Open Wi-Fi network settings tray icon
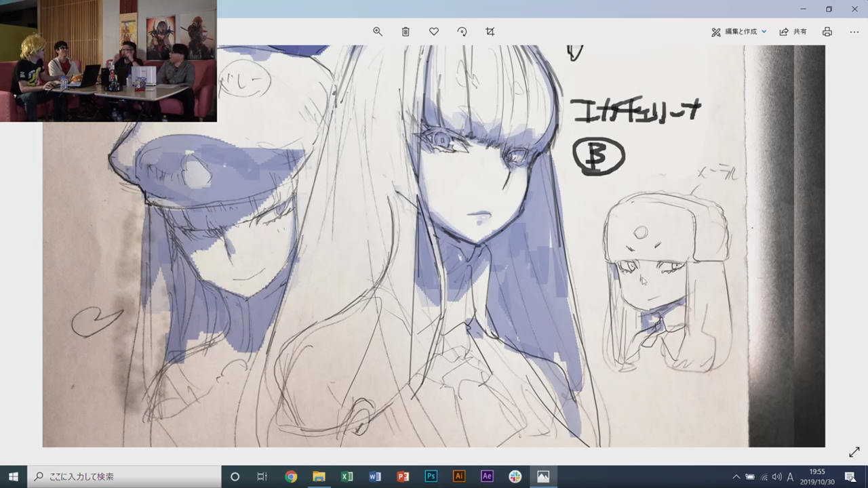The width and height of the screenshot is (868, 488). 764,476
